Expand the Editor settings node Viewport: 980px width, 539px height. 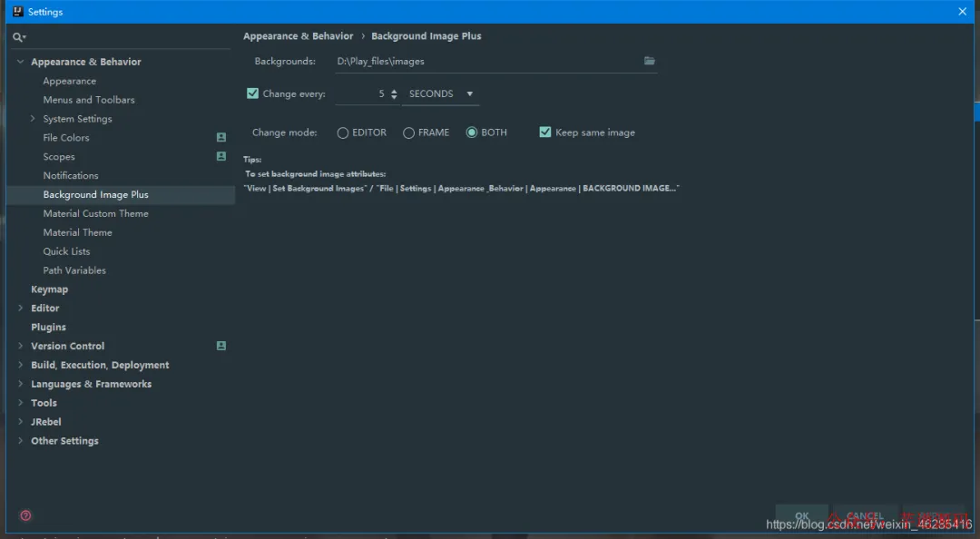point(20,308)
